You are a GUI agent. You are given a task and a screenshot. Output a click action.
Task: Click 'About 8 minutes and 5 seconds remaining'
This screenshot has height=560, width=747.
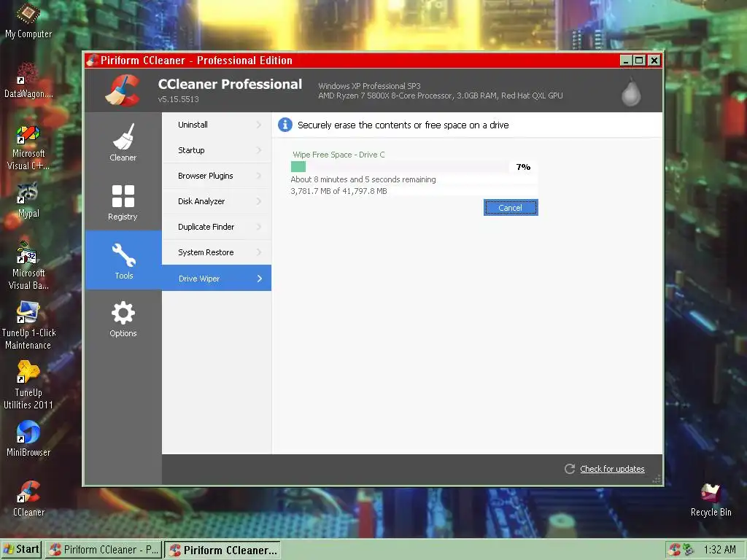pos(363,179)
